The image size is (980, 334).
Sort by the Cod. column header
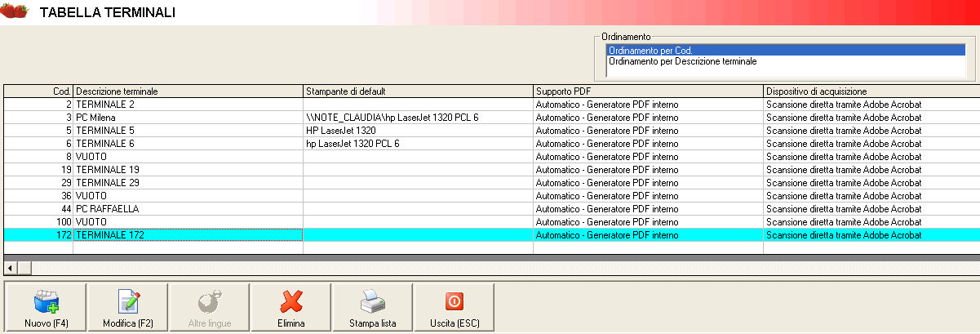coord(38,91)
